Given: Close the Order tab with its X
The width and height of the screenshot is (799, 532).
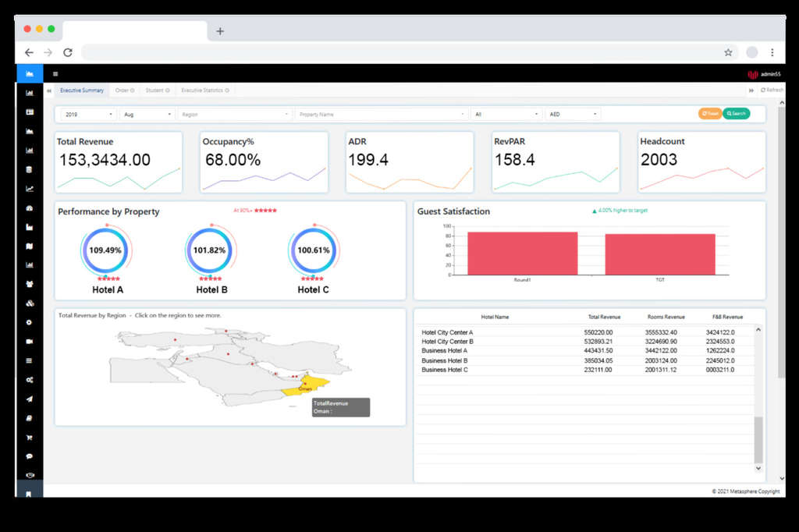Looking at the screenshot, I should 134,90.
